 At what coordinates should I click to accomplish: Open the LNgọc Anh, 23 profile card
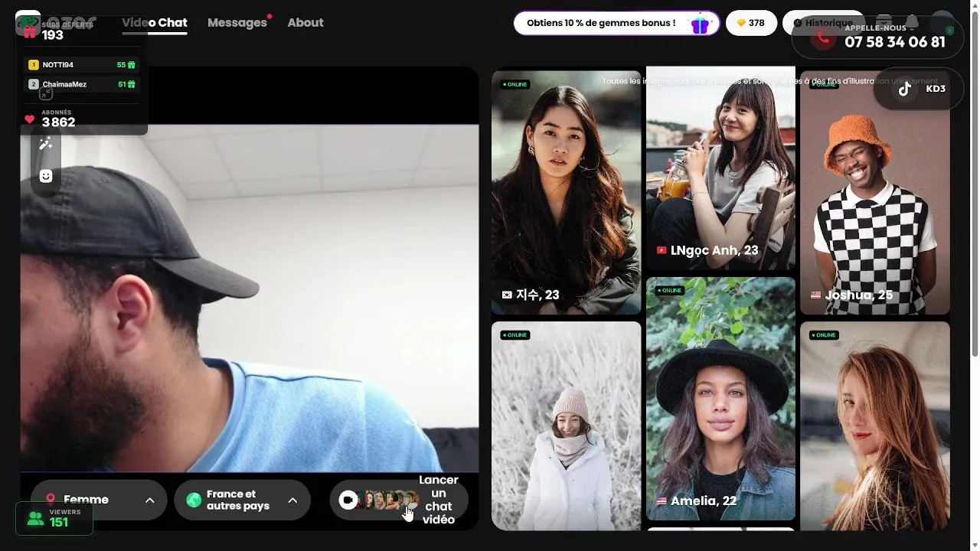pos(720,168)
